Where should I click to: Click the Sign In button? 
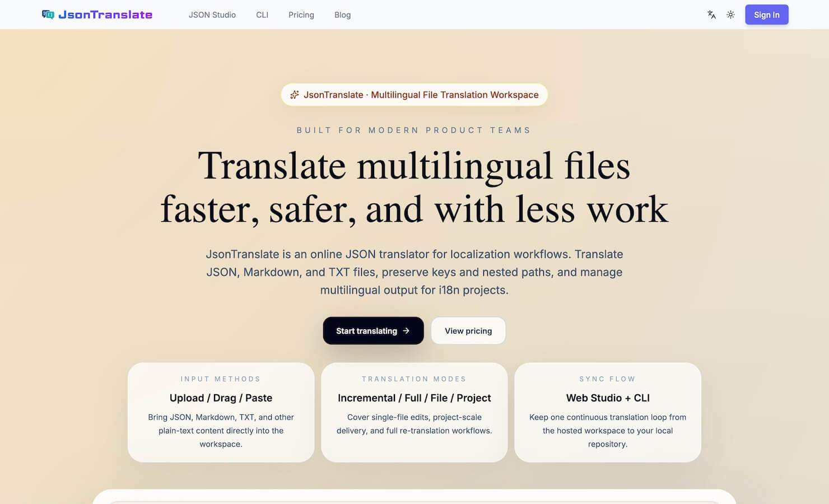[x=766, y=15]
